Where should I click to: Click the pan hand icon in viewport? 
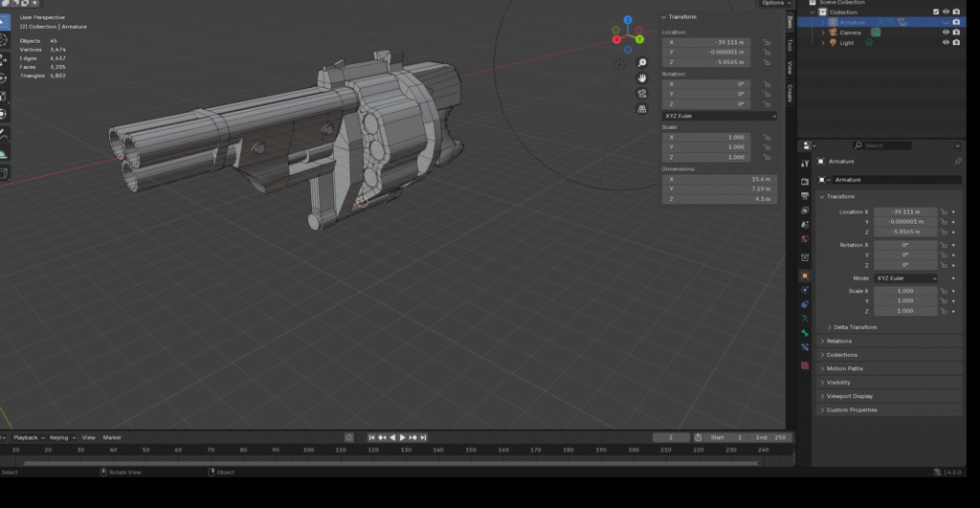click(642, 77)
